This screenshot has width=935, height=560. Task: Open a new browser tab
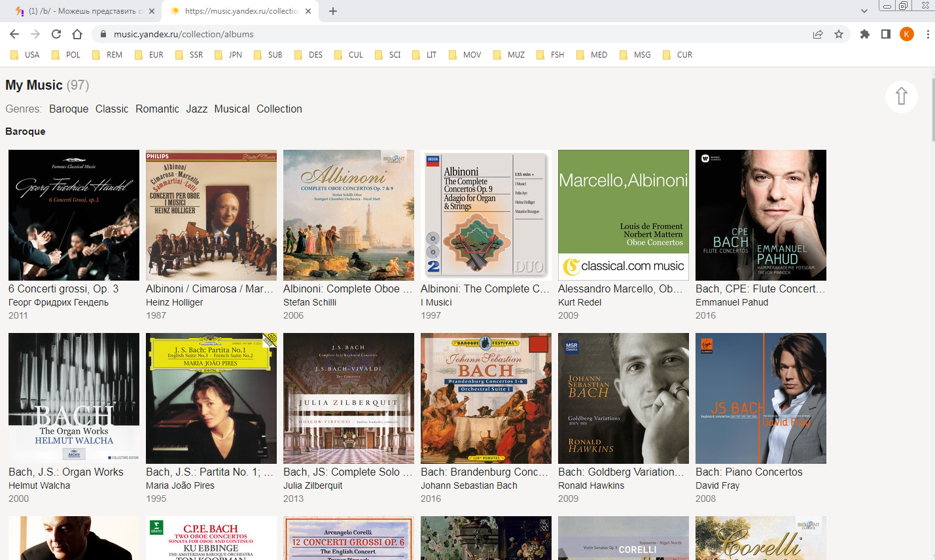[333, 11]
